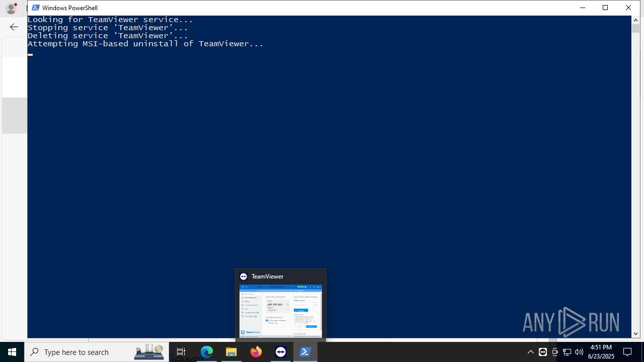This screenshot has height=362, width=644.
Task: Maximize the PowerShell window
Action: pos(605,8)
